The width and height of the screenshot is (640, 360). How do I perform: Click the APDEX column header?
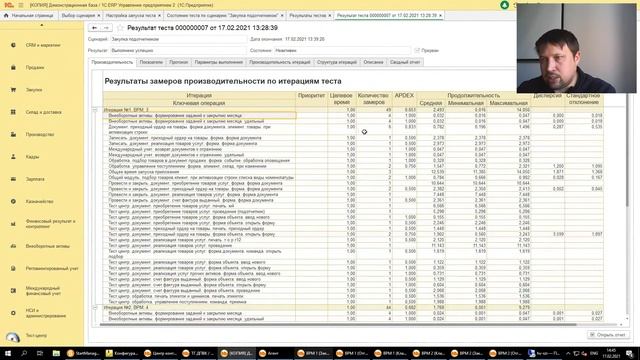click(404, 99)
